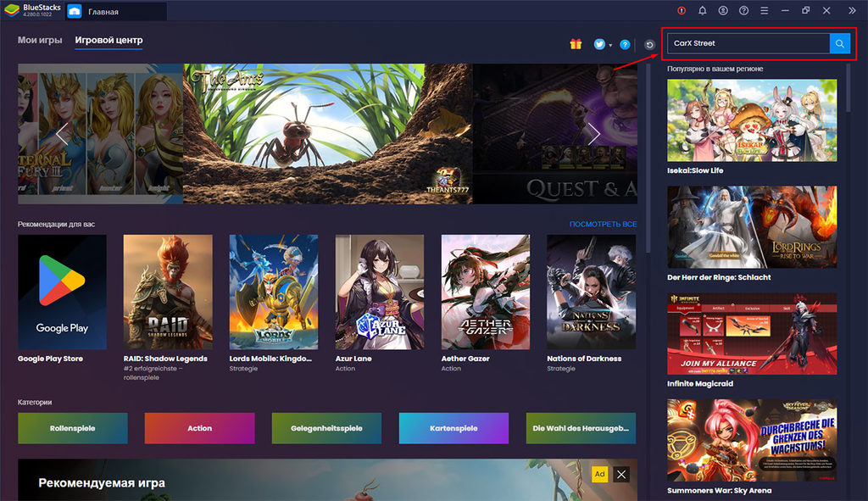Viewport: 868px width, 501px height.
Task: Expand the side toolbar double-chevron
Action: tap(852, 10)
